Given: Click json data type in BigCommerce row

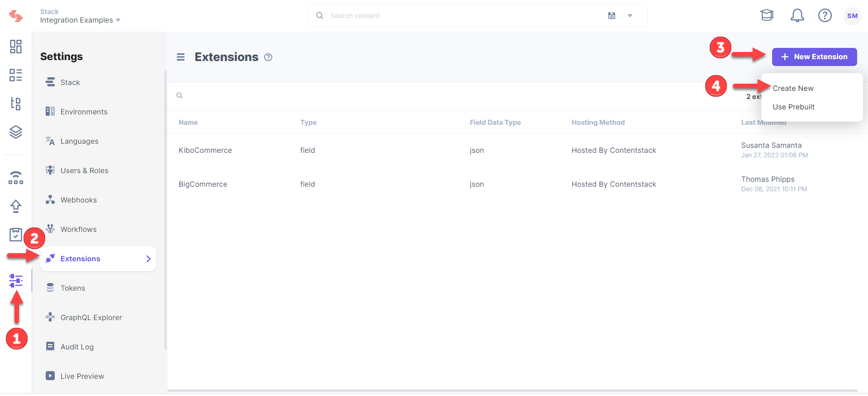Looking at the screenshot, I should (x=477, y=184).
